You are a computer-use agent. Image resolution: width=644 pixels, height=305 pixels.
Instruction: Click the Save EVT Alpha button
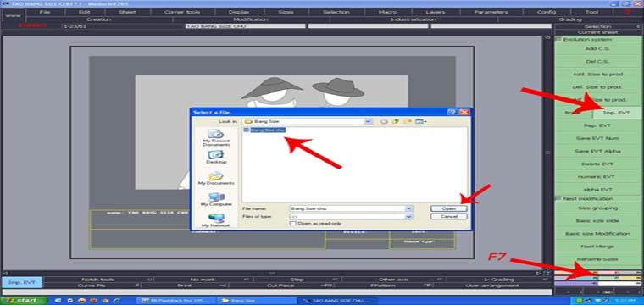[x=597, y=151]
